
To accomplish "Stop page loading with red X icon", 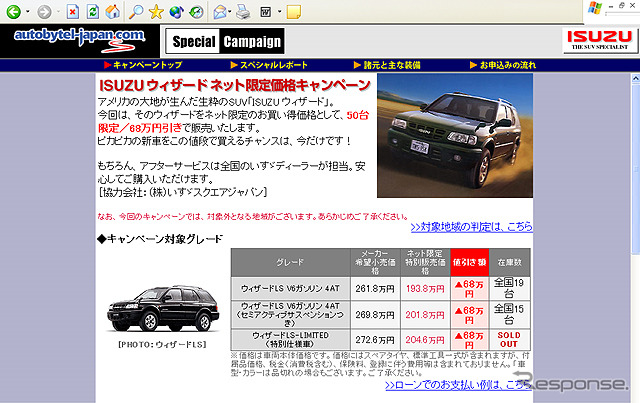I will click(x=73, y=11).
